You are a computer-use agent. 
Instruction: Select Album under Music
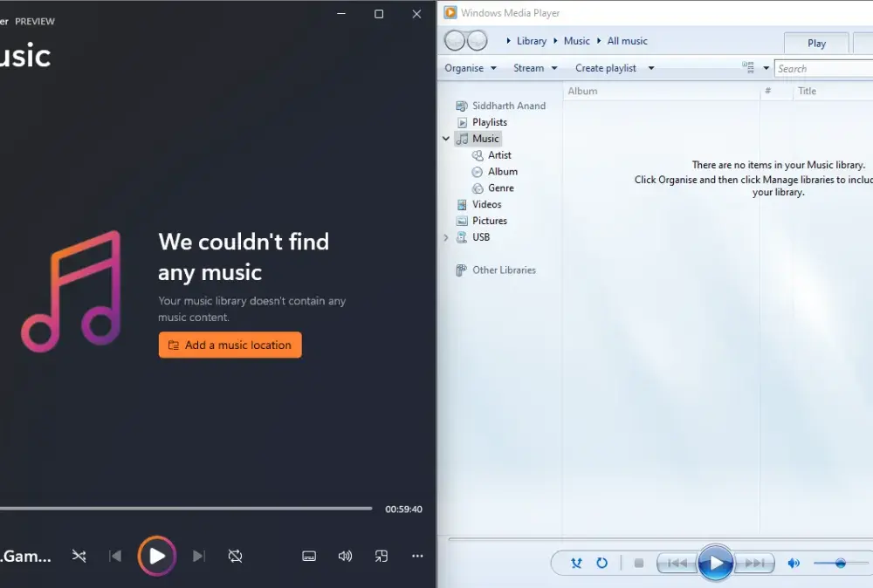tap(495, 171)
